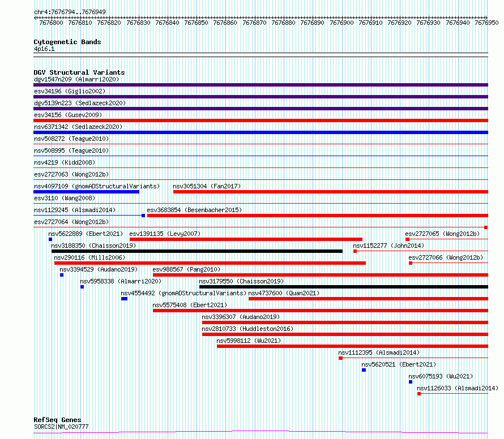Click the 4p16.1 band label
Screen dimensions: 504x439
(x=44, y=49)
